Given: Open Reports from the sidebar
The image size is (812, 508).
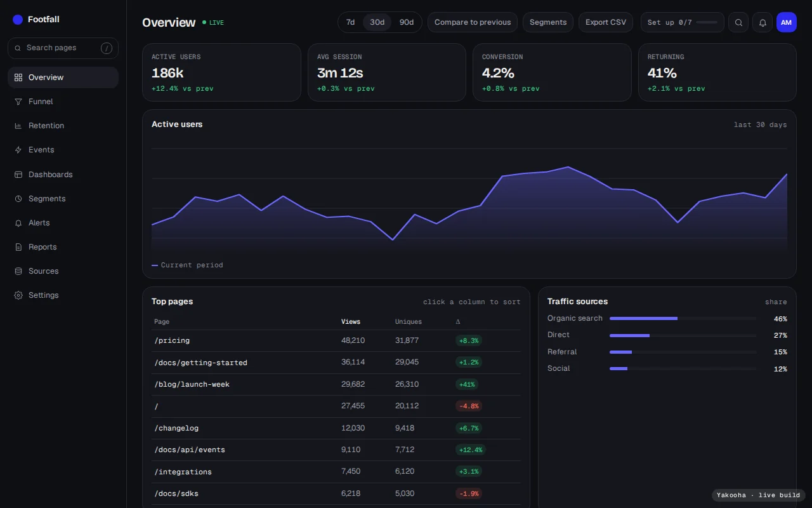Looking at the screenshot, I should pos(63,247).
